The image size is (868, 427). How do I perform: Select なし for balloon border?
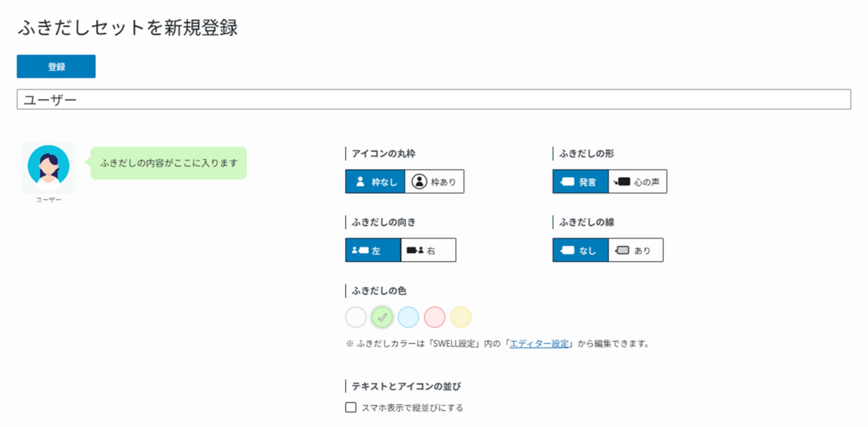click(580, 250)
